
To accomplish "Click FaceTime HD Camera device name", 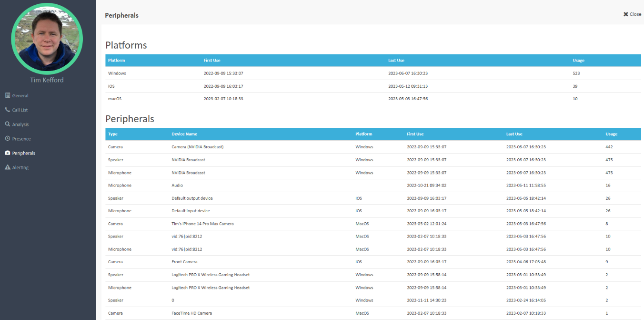I will point(191,313).
